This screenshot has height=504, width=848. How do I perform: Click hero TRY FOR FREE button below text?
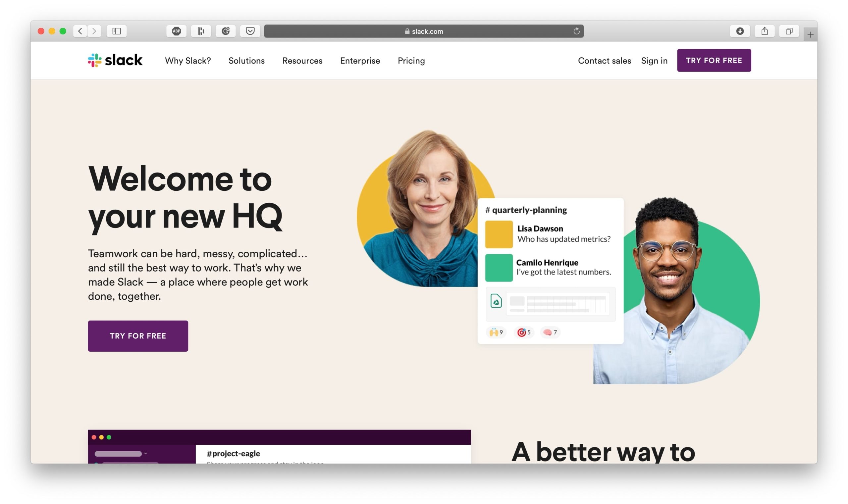tap(138, 336)
